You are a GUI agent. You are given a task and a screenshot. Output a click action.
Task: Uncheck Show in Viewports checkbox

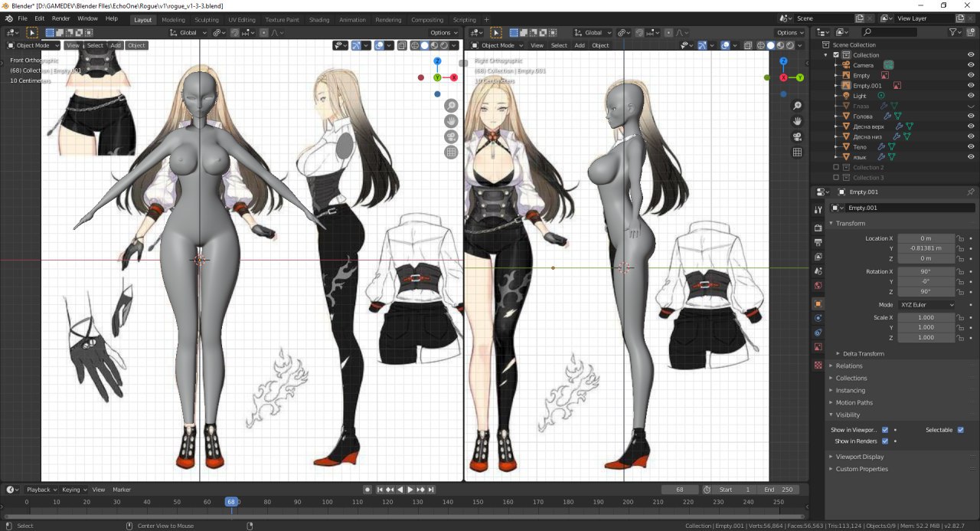coord(885,430)
